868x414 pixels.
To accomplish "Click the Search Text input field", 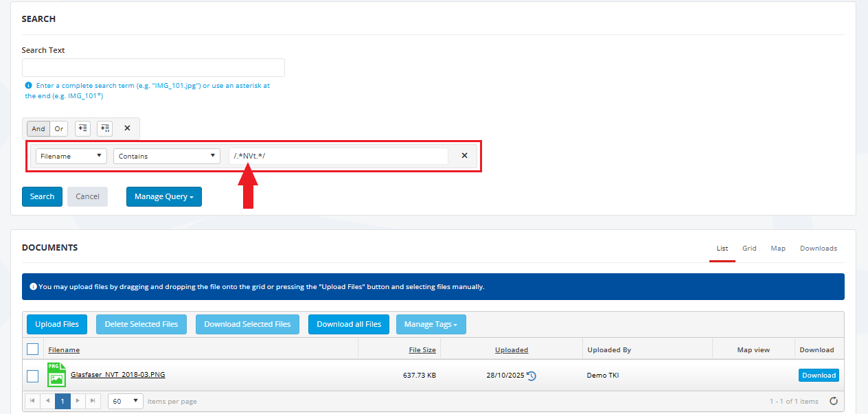I will 153,67.
